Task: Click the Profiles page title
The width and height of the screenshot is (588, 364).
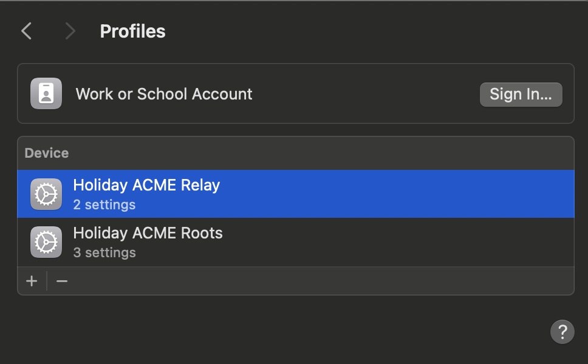Action: [x=132, y=32]
